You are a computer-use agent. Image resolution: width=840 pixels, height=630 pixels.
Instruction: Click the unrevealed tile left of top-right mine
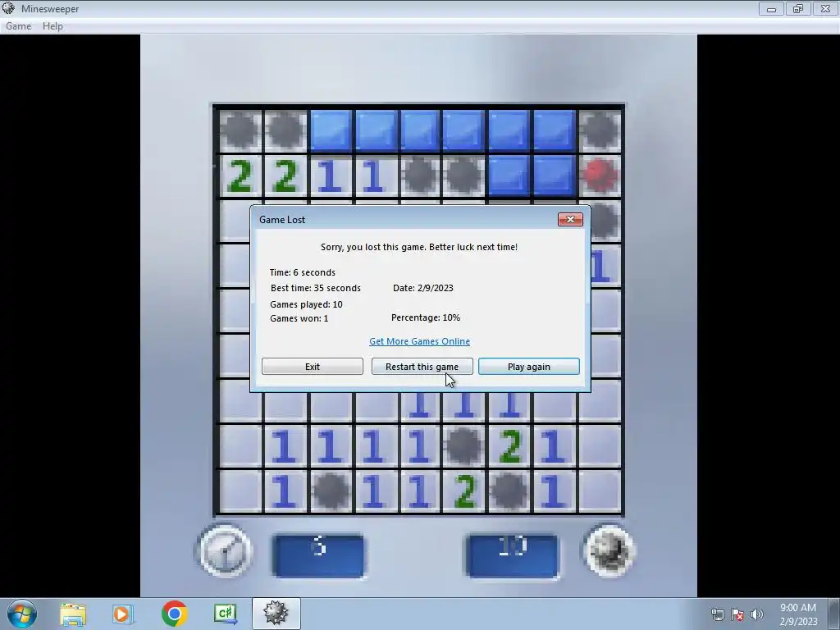point(555,130)
